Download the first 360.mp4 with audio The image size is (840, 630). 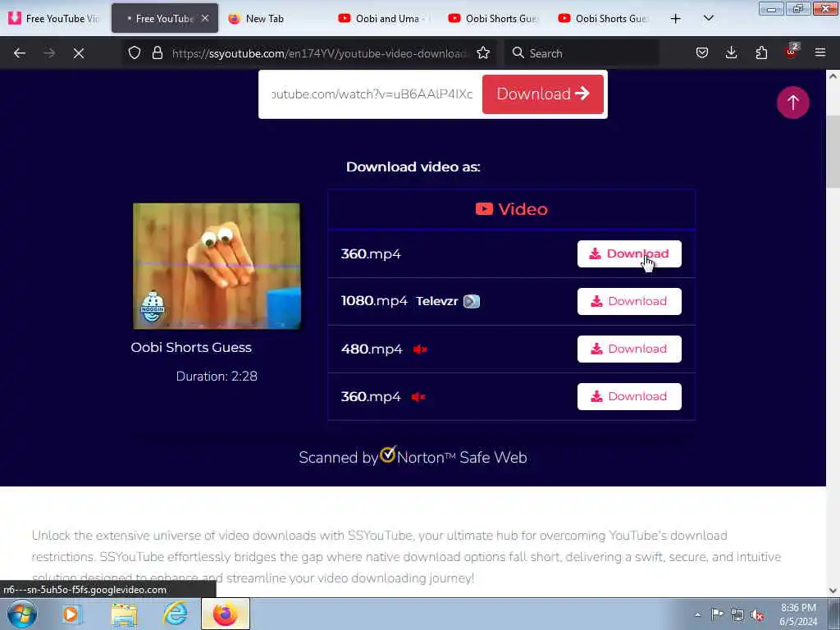pyautogui.click(x=629, y=254)
